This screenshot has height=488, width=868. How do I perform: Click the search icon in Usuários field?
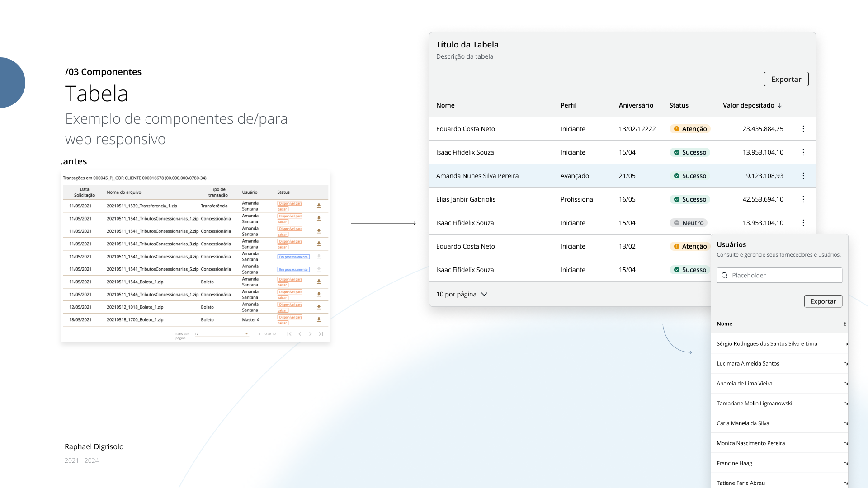(x=724, y=275)
